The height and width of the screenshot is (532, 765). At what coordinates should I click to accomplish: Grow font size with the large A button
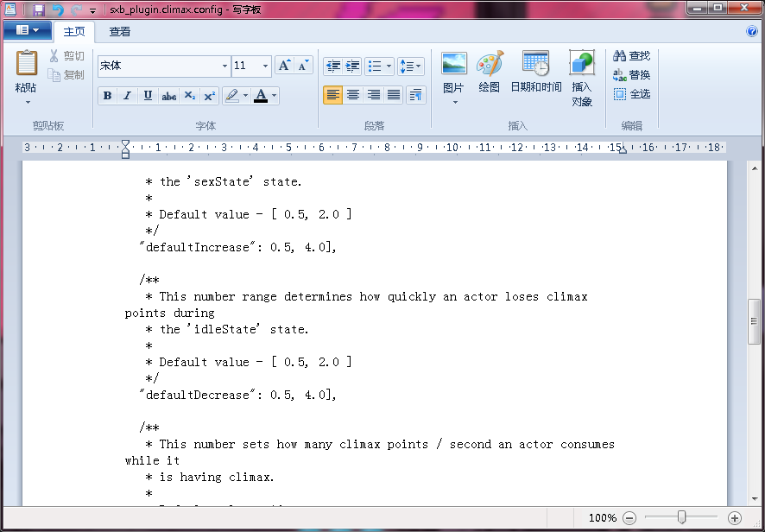pyautogui.click(x=284, y=66)
